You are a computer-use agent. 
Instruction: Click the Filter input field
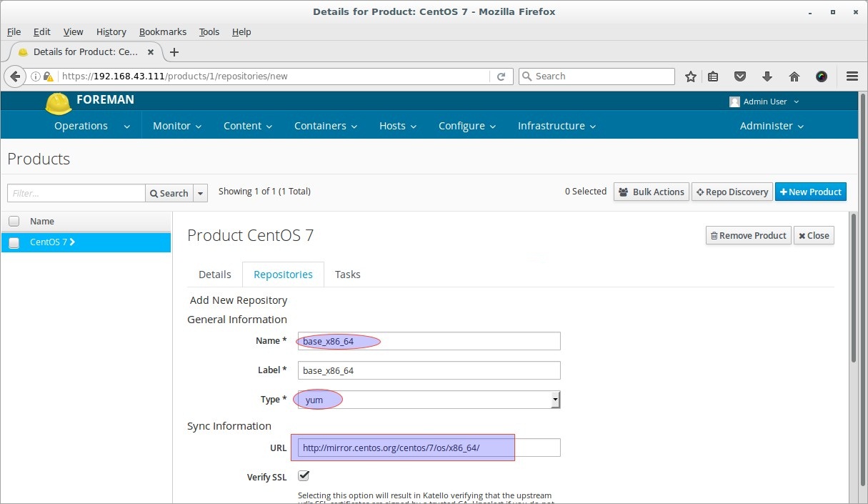[x=76, y=193]
